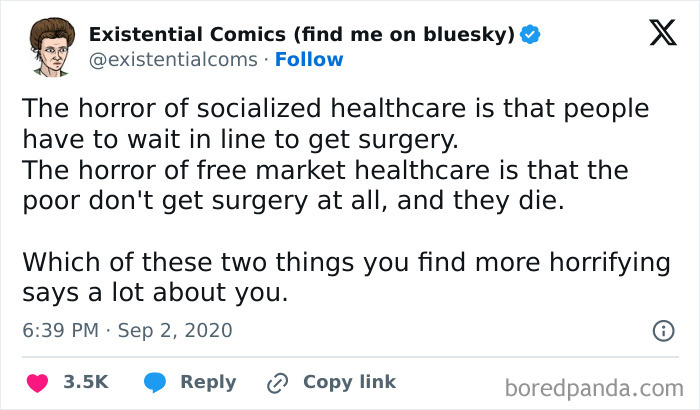Click the boredpanda.com watermark
The image size is (700, 410).
[x=593, y=388]
